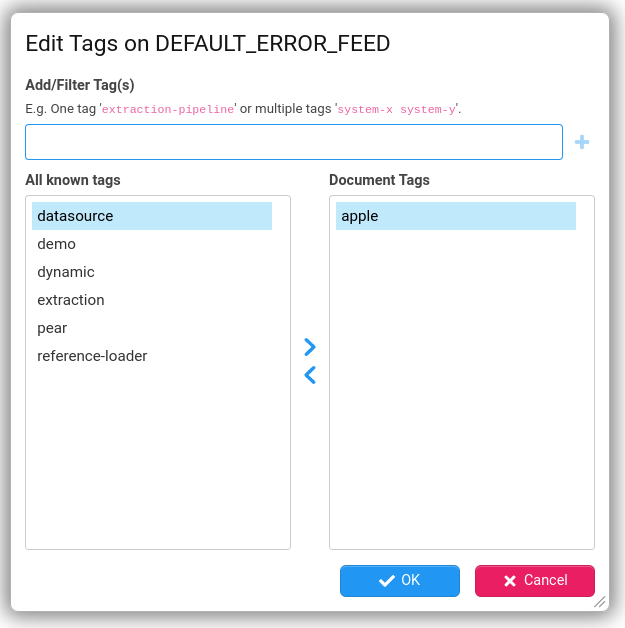Viewport: 625px width, 628px height.
Task: Focus the Add/Filter Tag(s) text box
Action: 294,142
